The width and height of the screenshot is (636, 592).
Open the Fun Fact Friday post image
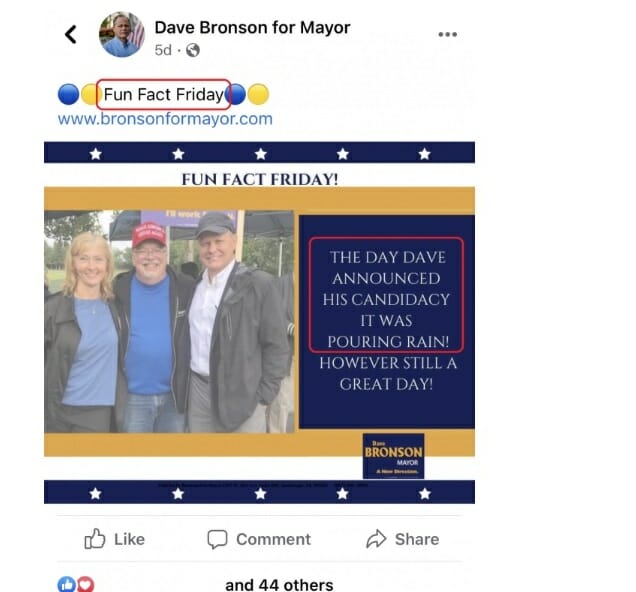tap(259, 322)
